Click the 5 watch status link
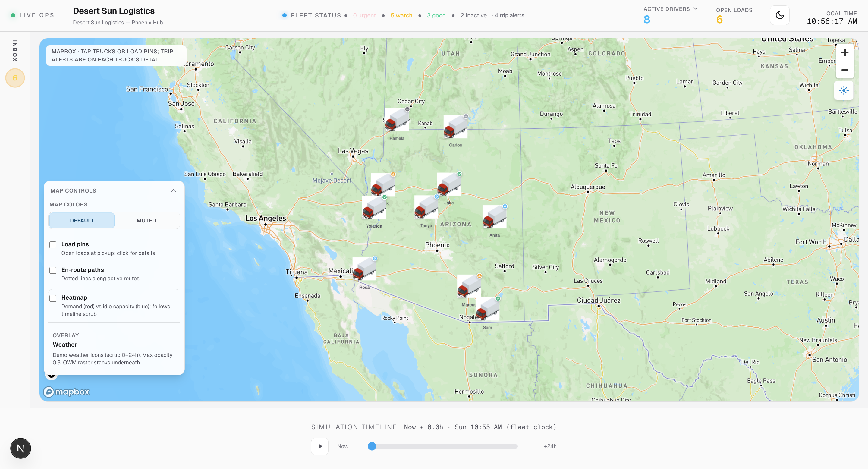 pos(401,15)
